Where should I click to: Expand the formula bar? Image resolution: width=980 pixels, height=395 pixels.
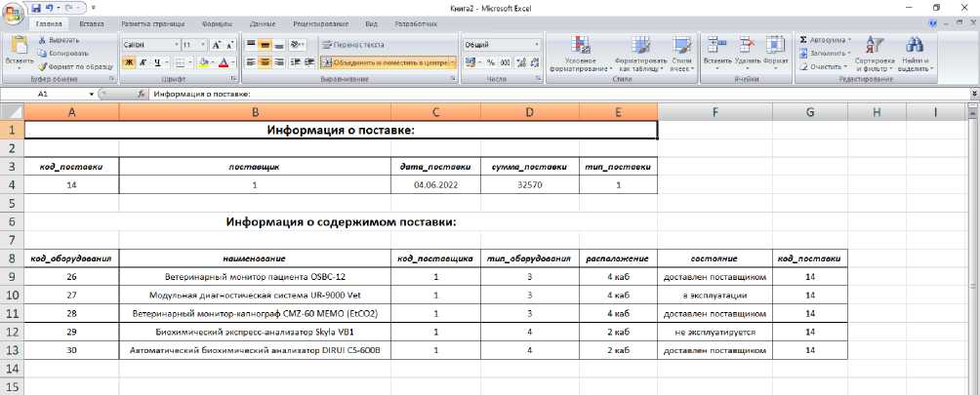[x=974, y=94]
